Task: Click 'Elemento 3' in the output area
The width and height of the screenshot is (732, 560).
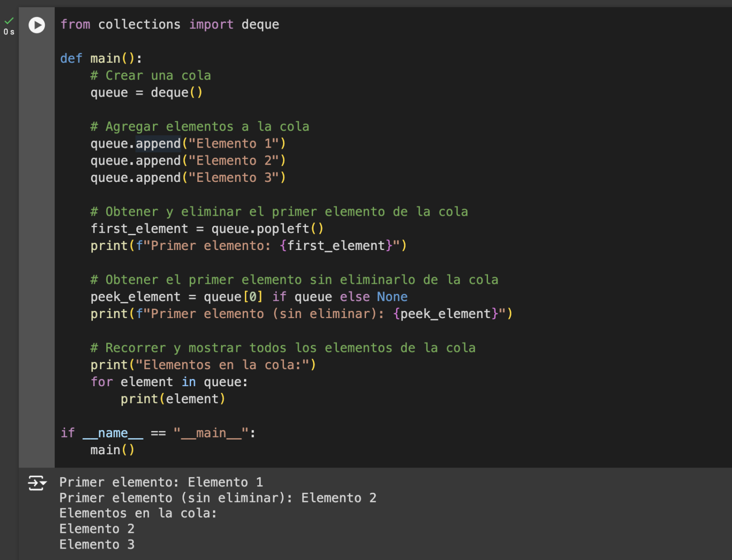Action: [x=97, y=544]
